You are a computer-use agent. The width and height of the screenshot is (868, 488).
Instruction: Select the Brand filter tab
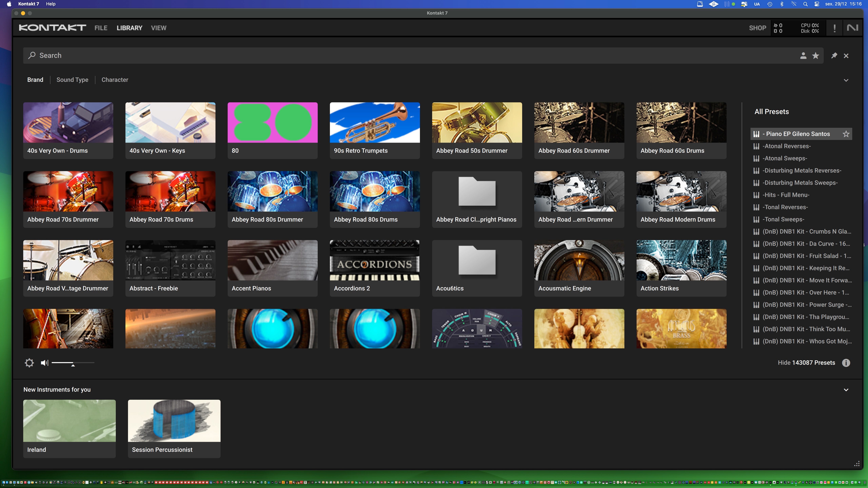(x=35, y=80)
